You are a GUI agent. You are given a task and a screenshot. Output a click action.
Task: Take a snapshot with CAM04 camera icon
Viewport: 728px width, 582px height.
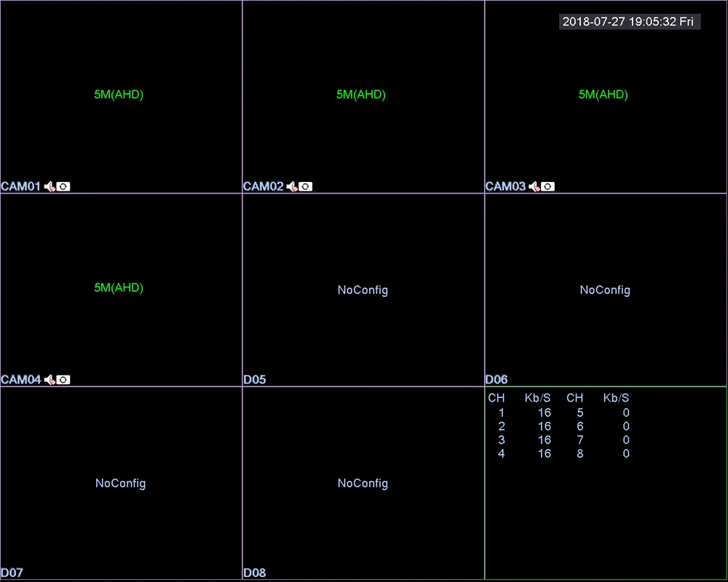[x=63, y=380]
